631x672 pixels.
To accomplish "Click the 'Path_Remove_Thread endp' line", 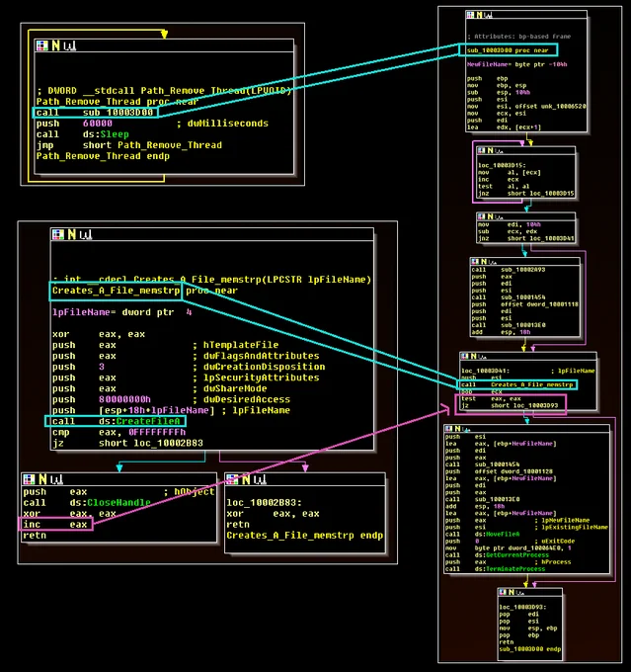I will click(103, 156).
